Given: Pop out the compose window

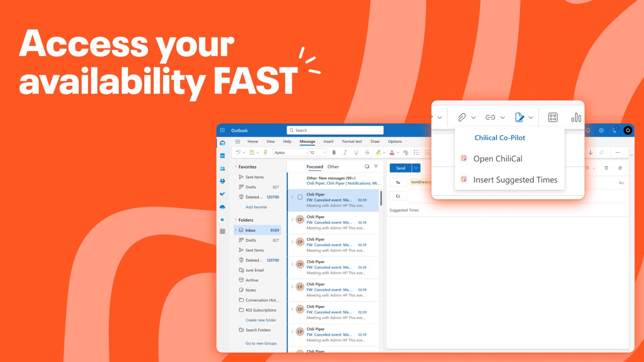Looking at the screenshot, I should [620, 168].
